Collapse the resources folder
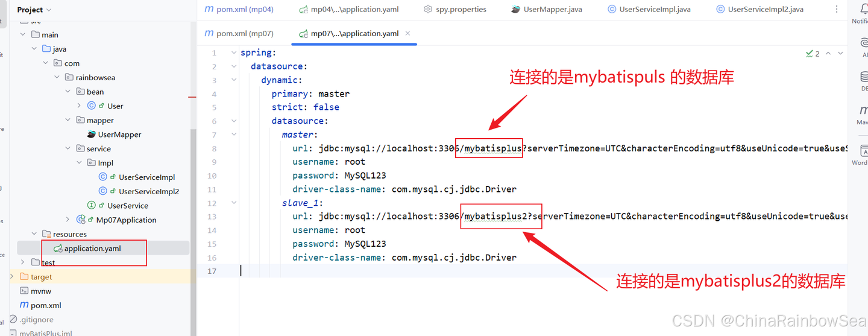The image size is (868, 336). point(33,234)
